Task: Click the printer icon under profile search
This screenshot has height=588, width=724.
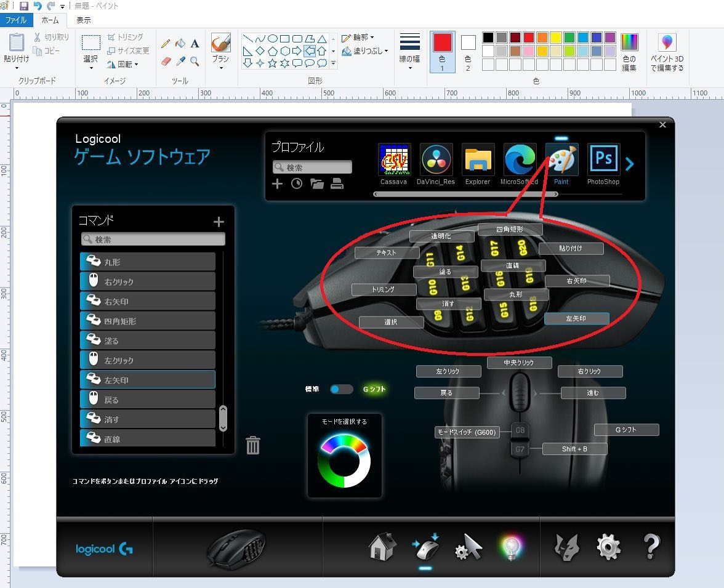Action: (337, 184)
